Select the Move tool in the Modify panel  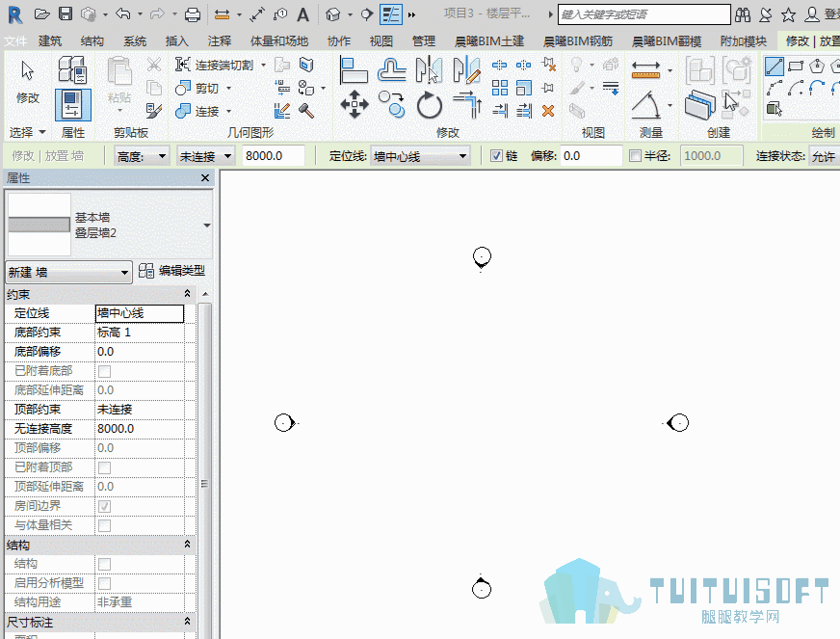(x=354, y=104)
